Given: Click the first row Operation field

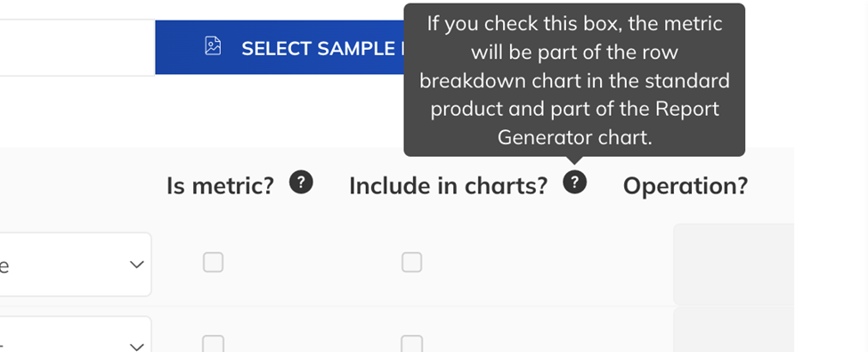Looking at the screenshot, I should pos(734,264).
